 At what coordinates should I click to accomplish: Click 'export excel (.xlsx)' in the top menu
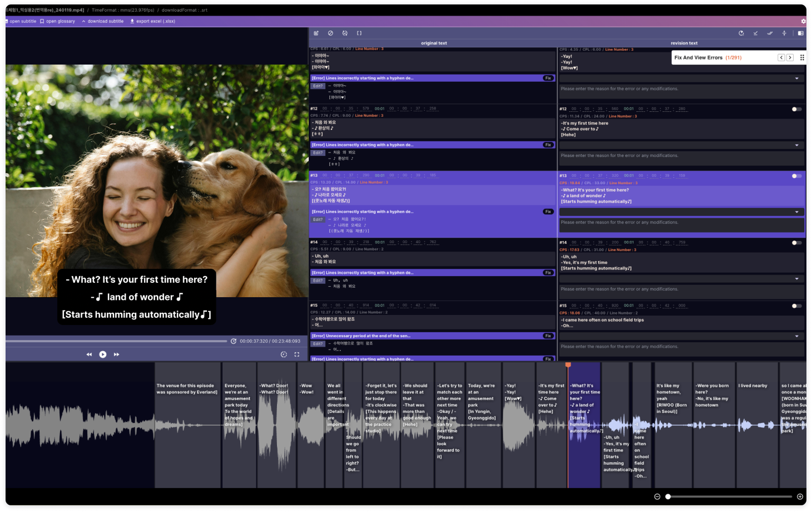pos(152,21)
